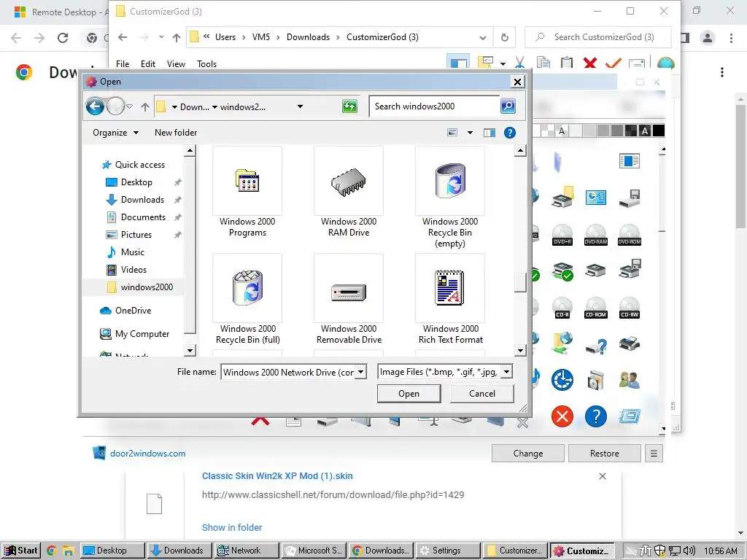Select Quick access in the navigation tree
The image size is (747, 560).
pos(134,165)
